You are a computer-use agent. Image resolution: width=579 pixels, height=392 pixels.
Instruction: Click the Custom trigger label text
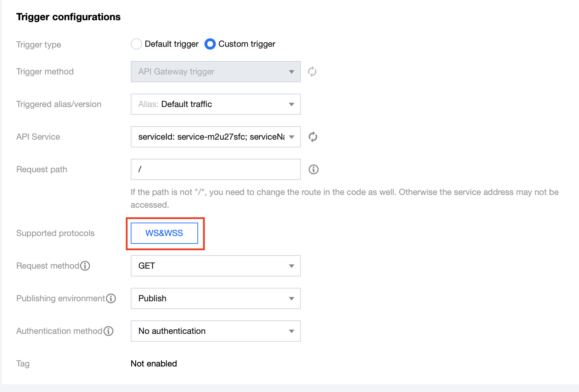click(x=247, y=44)
